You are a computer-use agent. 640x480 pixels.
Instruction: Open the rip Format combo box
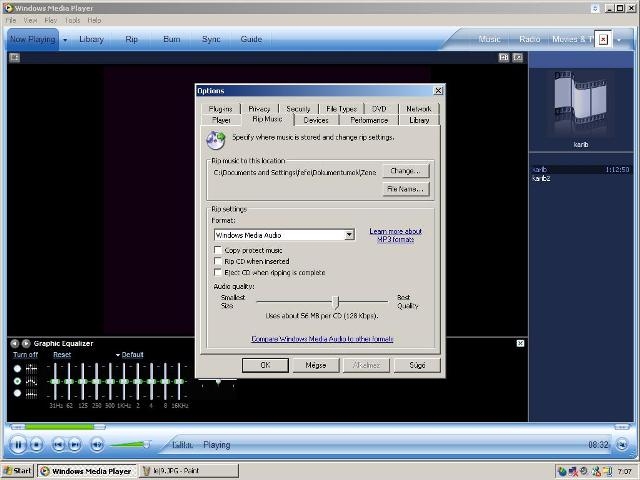[x=284, y=235]
